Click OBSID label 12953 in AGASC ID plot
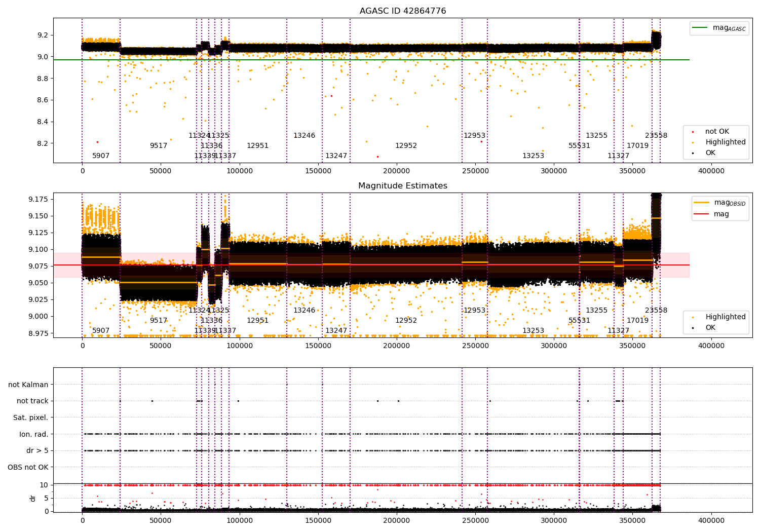Screen dimensions: 760x532 (x=475, y=135)
